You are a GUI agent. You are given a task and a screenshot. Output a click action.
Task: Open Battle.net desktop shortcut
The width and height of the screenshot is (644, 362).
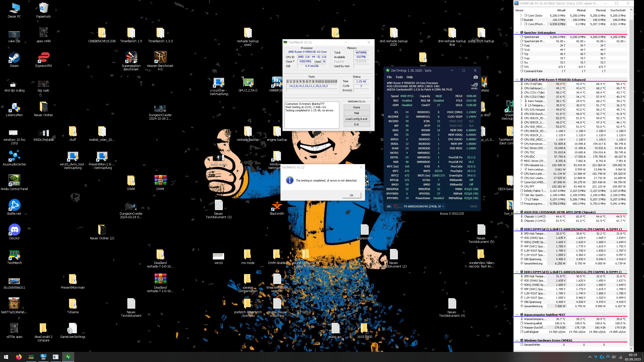14,205
